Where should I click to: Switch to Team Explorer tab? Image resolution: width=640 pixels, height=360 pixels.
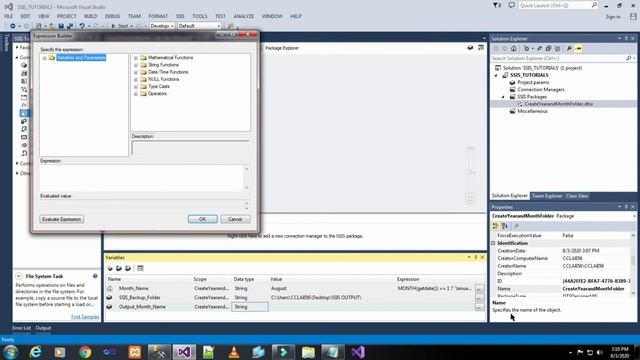pyautogui.click(x=547, y=196)
